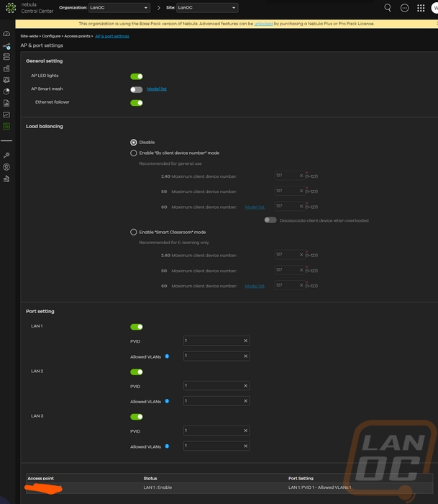The height and width of the screenshot is (504, 438).
Task: Clear the LAN 2 PVID field with X
Action: click(246, 386)
